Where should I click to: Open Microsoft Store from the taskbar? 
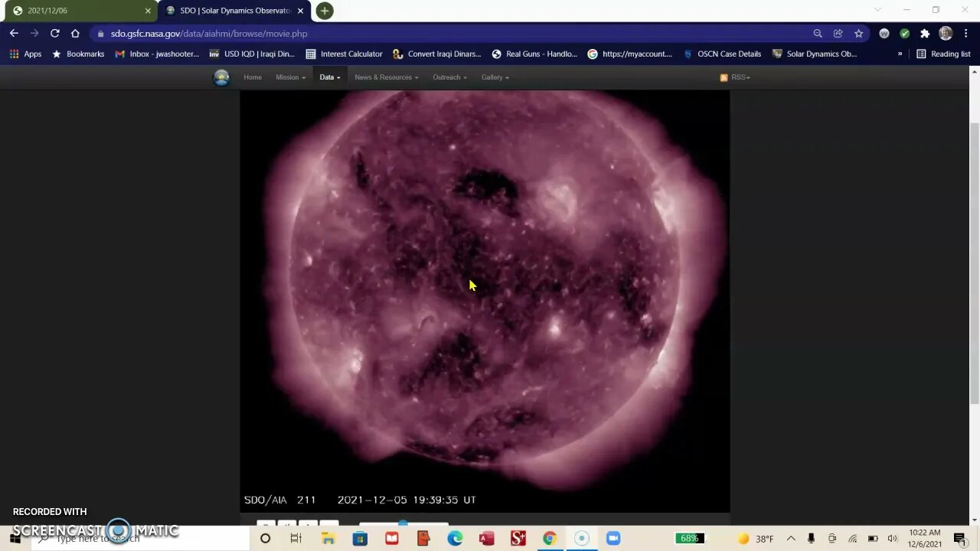click(x=360, y=539)
